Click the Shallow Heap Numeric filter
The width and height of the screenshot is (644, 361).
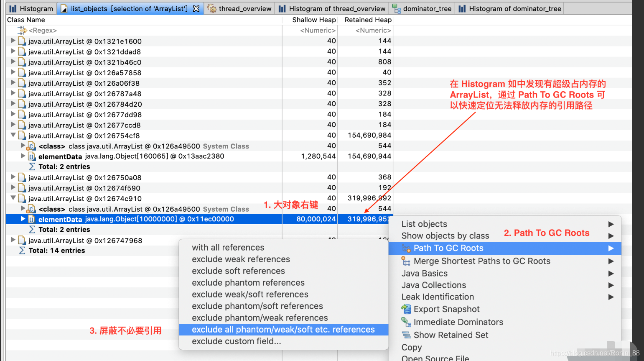(318, 31)
